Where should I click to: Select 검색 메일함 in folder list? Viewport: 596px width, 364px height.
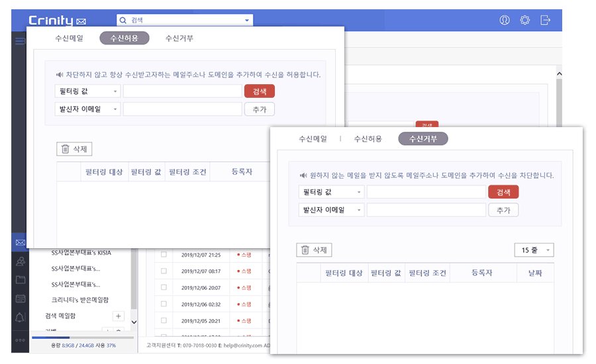coord(60,316)
